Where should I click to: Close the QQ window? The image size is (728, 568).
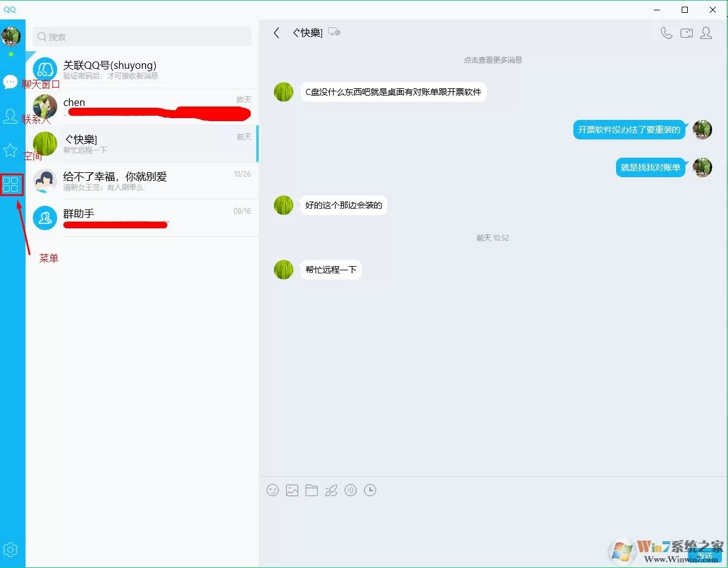point(713,10)
